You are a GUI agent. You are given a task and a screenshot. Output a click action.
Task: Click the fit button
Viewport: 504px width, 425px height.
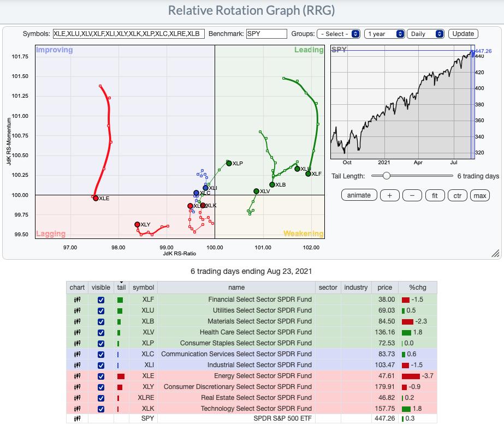(435, 195)
